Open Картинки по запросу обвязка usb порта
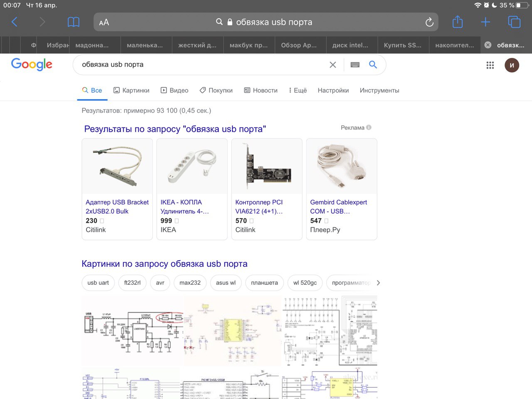This screenshot has height=399, width=532. coord(165,264)
